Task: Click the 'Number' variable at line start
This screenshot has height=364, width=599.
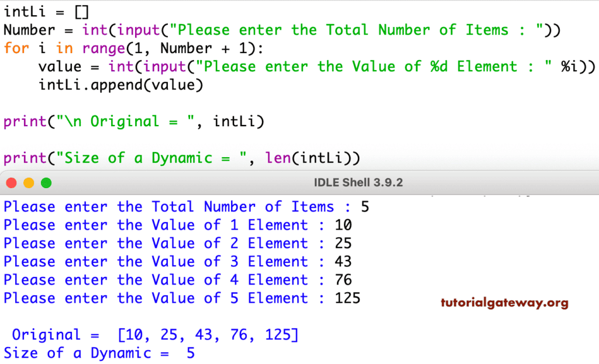Action: pos(29,30)
